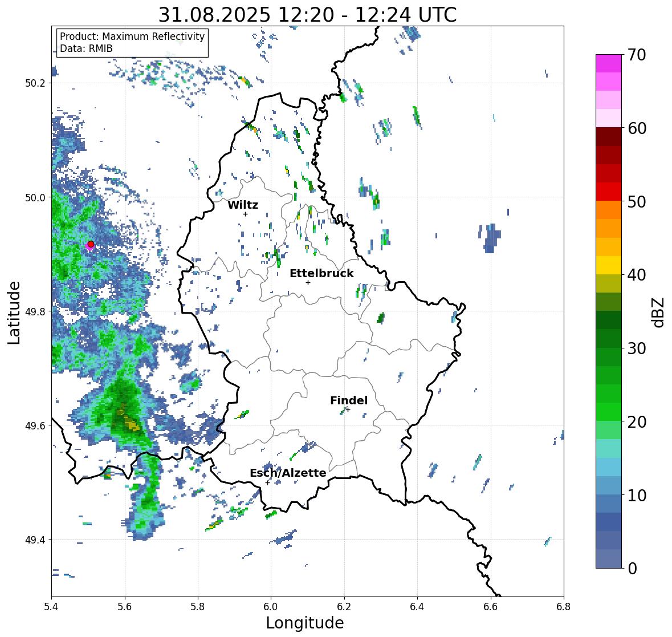Click latitude tick label 49.4

point(35,540)
